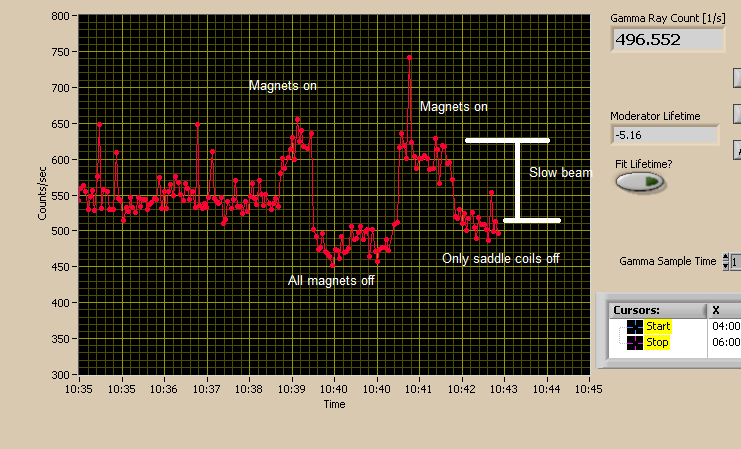
Task: Click the 'All magnets off' annotation
Action: click(x=331, y=281)
